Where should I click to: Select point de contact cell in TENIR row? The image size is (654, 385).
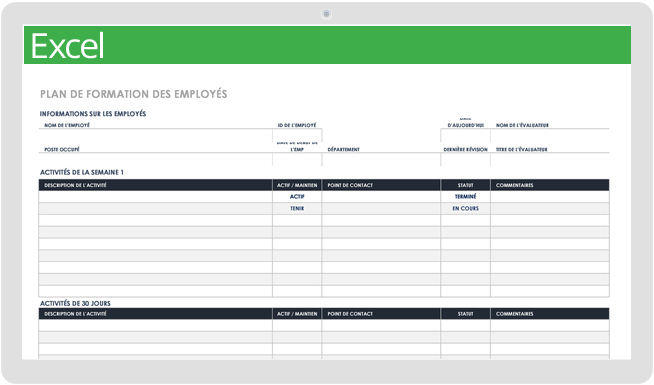click(x=381, y=209)
